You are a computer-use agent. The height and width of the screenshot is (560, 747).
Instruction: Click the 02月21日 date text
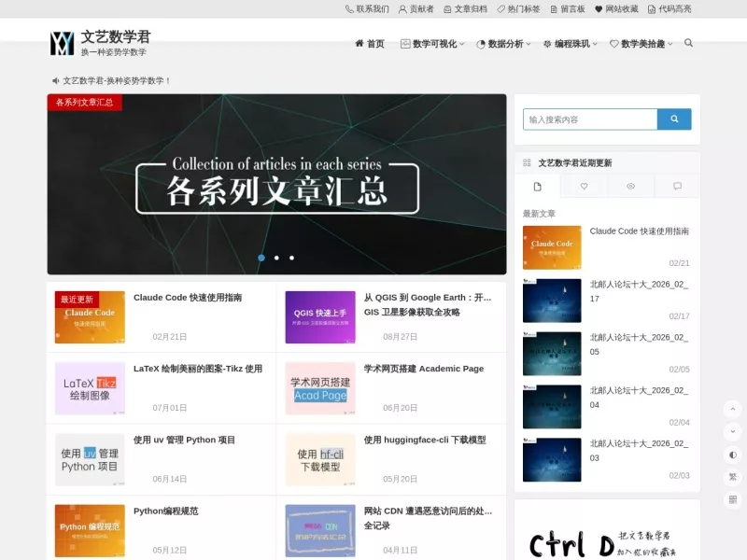point(170,337)
